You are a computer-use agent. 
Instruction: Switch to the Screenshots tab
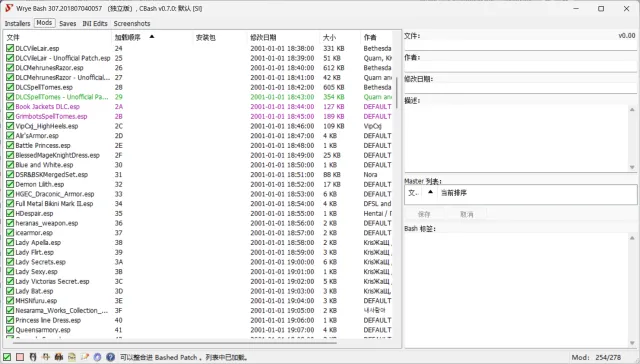point(132,24)
